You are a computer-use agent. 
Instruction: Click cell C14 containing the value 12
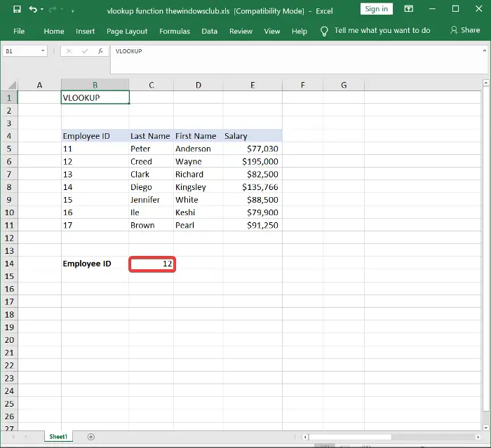coord(152,264)
